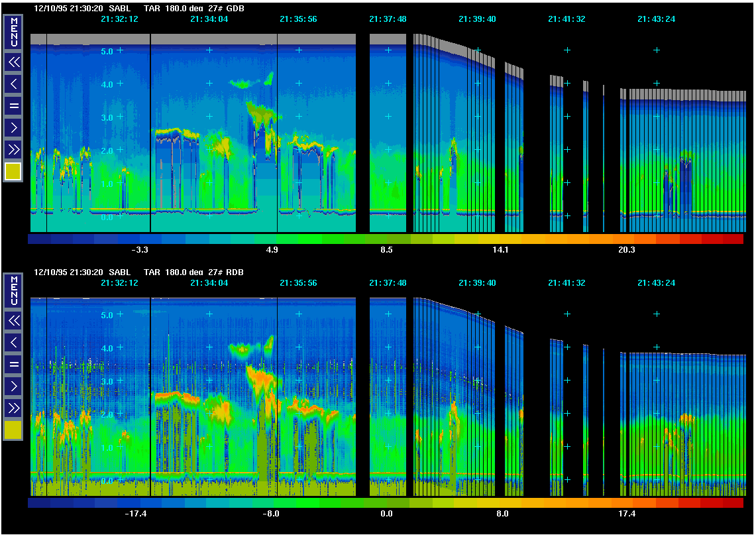Click the 21:34:04 time marker in top plot
This screenshot has height=537, width=756.
click(x=209, y=19)
